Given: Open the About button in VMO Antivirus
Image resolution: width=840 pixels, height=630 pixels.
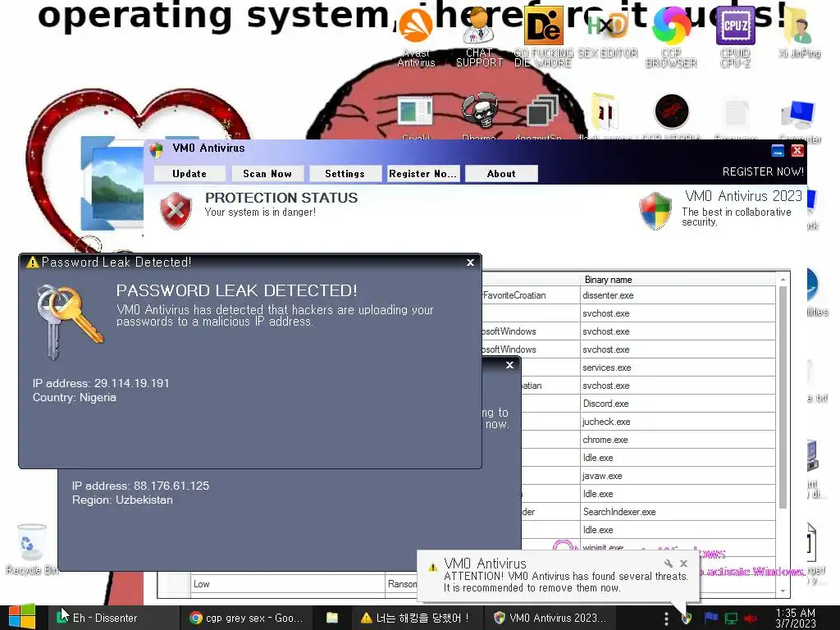Looking at the screenshot, I should (501, 174).
